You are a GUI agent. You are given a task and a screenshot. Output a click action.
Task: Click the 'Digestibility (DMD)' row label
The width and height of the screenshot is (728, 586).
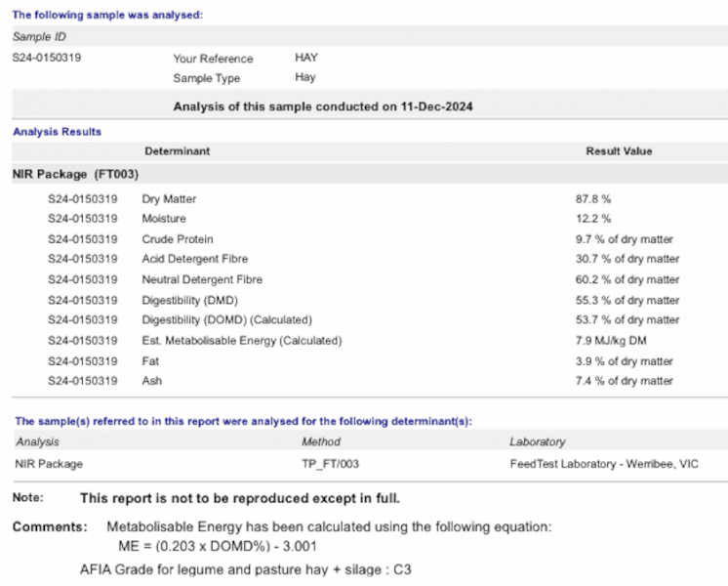[189, 300]
